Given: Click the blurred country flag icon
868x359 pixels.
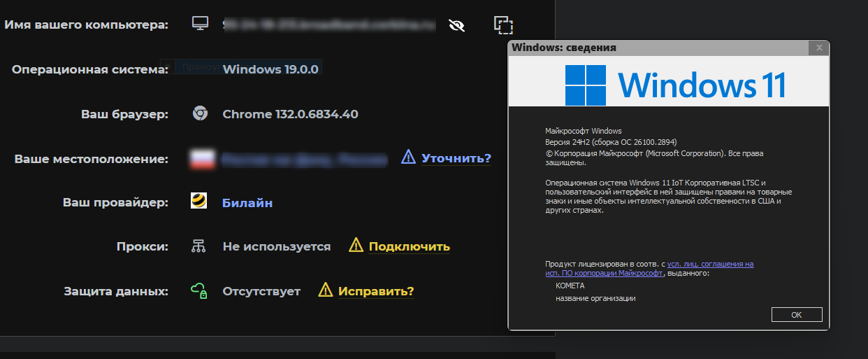Looking at the screenshot, I should click(201, 159).
